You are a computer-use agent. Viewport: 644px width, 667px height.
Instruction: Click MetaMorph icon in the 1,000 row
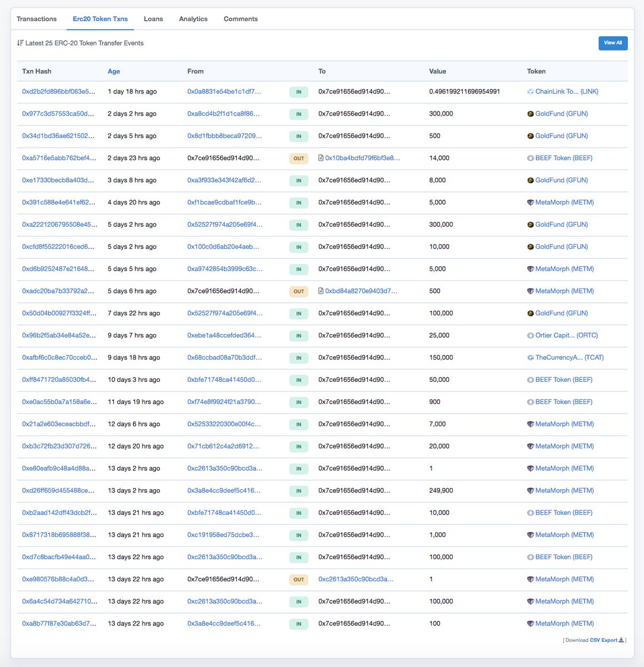(531, 535)
